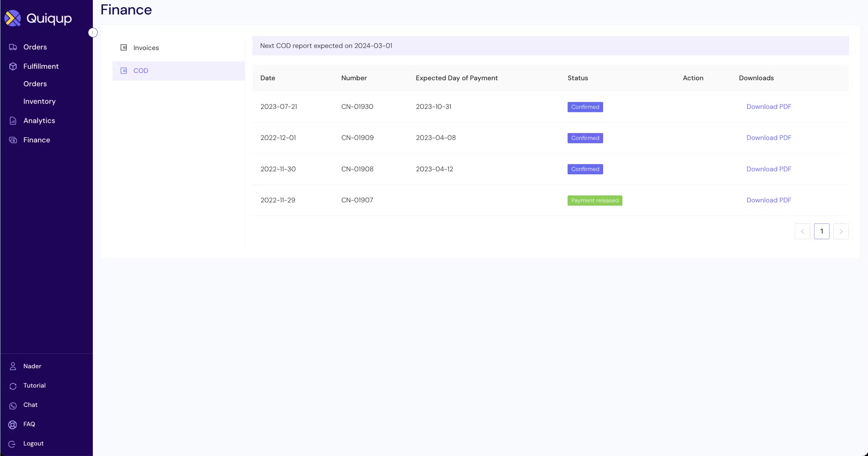Select the COD tab

[141, 71]
